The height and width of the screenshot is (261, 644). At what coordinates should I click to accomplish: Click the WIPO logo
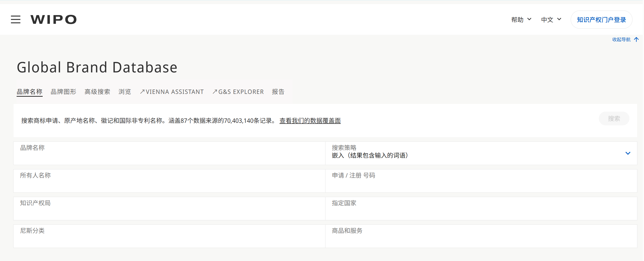point(54,19)
